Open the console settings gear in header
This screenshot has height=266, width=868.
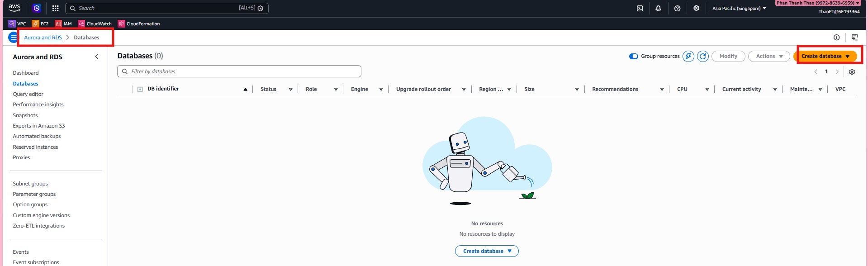tap(696, 8)
